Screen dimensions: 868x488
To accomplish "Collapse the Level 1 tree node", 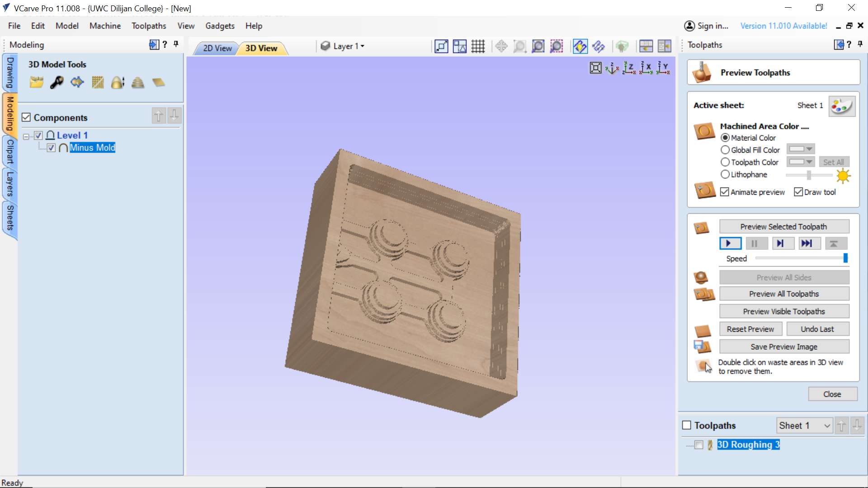I will click(26, 136).
